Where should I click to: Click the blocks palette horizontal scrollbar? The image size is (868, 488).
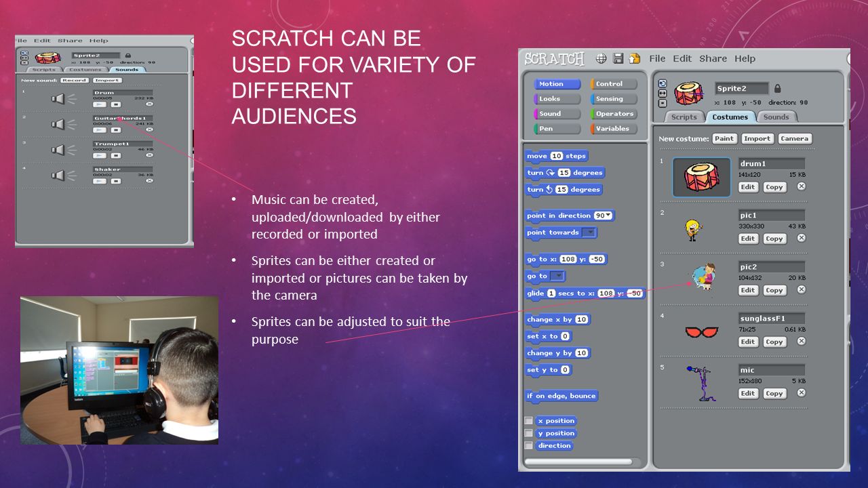578,462
